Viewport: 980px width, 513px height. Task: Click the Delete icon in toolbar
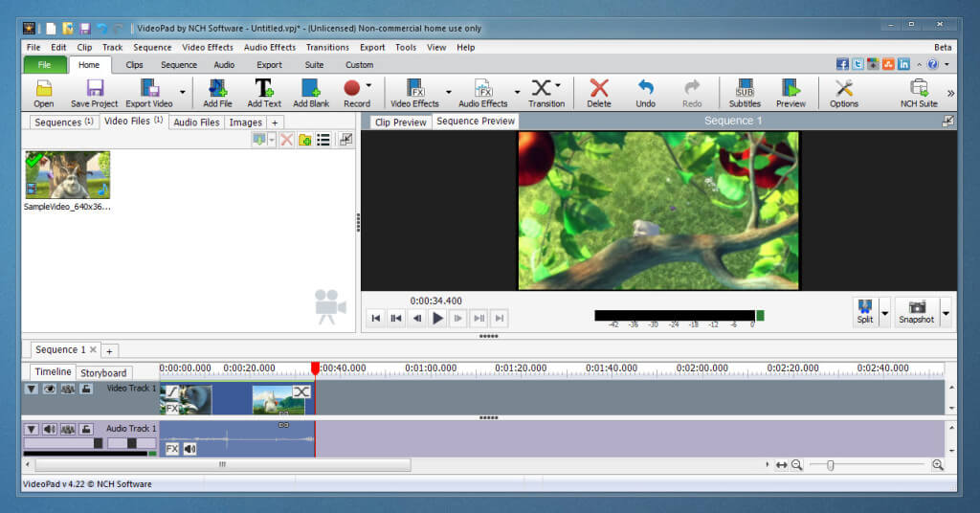pos(599,89)
